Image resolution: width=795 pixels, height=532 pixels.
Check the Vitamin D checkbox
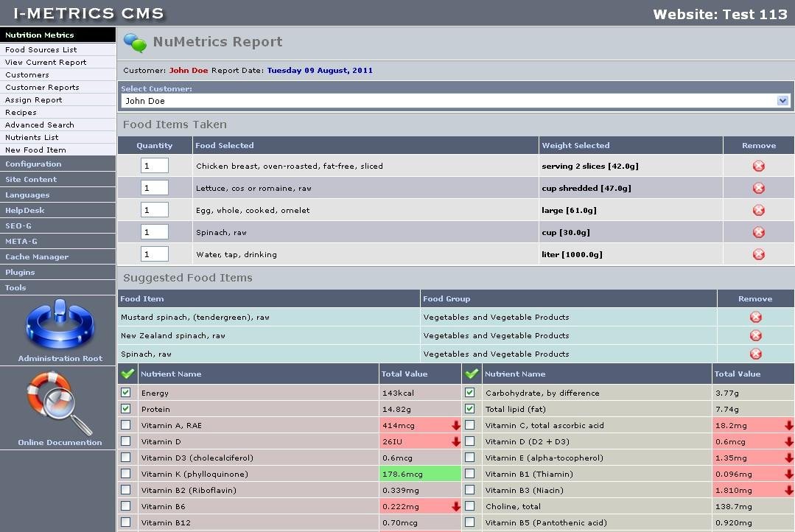pyautogui.click(x=126, y=441)
